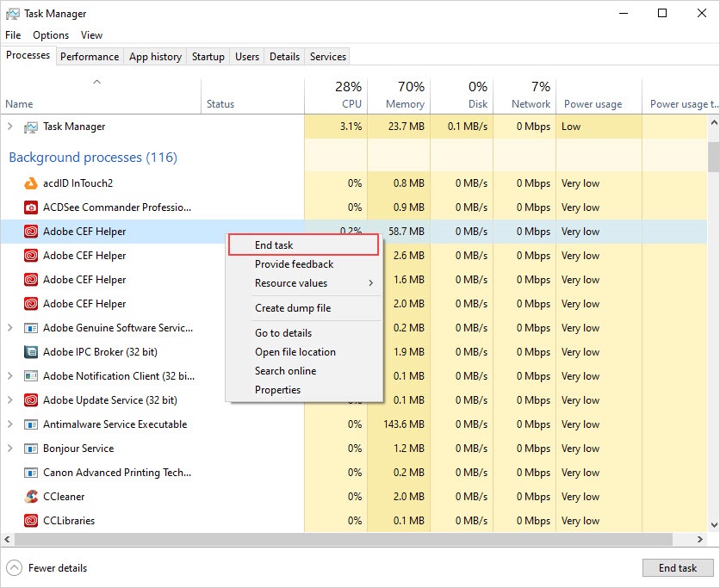The image size is (720, 588).
Task: Expand the Antimalware Service Executable entry
Action: tap(10, 424)
